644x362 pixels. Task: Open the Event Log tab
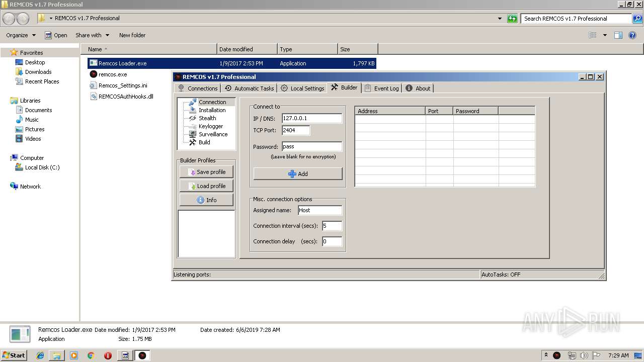pos(381,88)
